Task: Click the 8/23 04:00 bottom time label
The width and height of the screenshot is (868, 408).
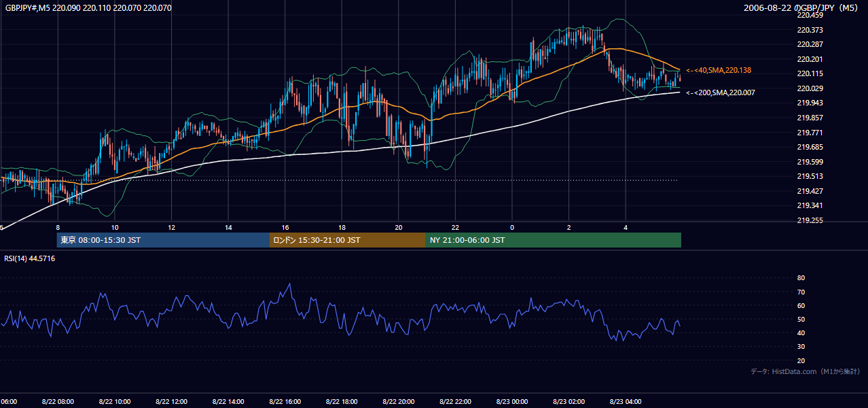Action: coord(626,402)
